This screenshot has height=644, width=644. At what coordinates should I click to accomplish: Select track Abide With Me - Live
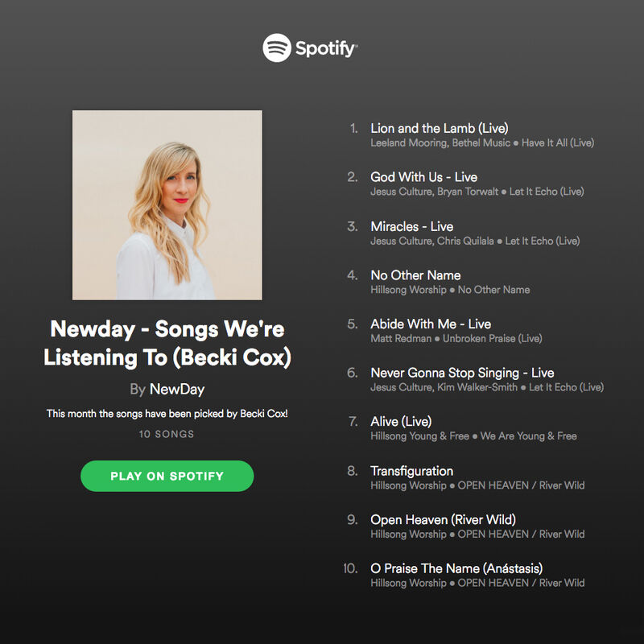[x=431, y=324]
